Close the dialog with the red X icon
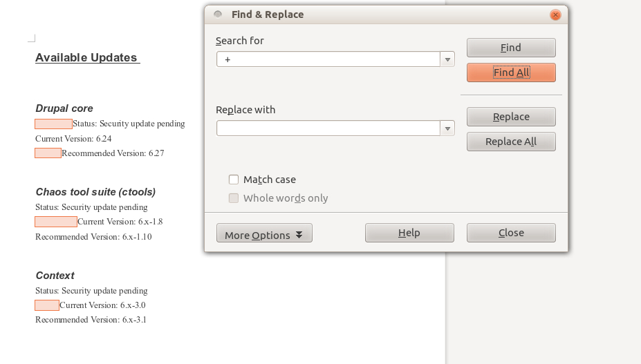641x364 pixels. [x=555, y=15]
